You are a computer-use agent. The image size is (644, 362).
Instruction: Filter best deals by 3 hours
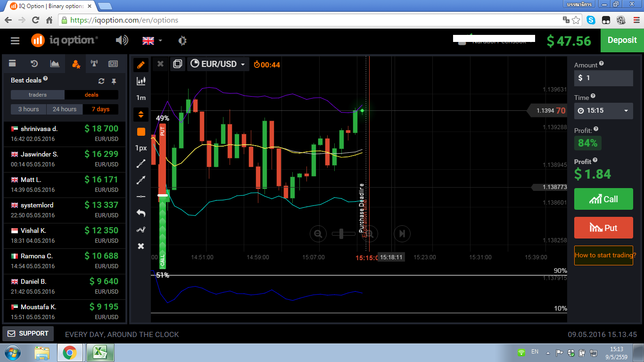pyautogui.click(x=29, y=109)
